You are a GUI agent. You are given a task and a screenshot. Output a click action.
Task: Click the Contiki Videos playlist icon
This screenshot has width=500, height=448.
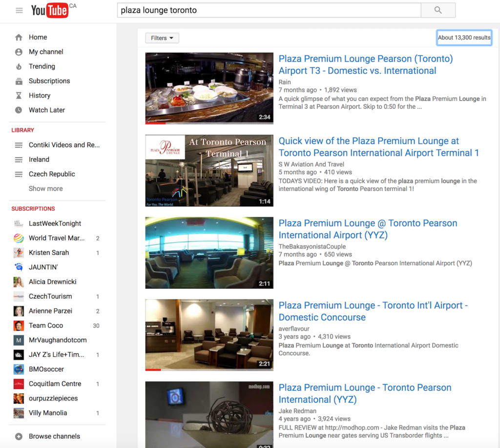point(19,145)
